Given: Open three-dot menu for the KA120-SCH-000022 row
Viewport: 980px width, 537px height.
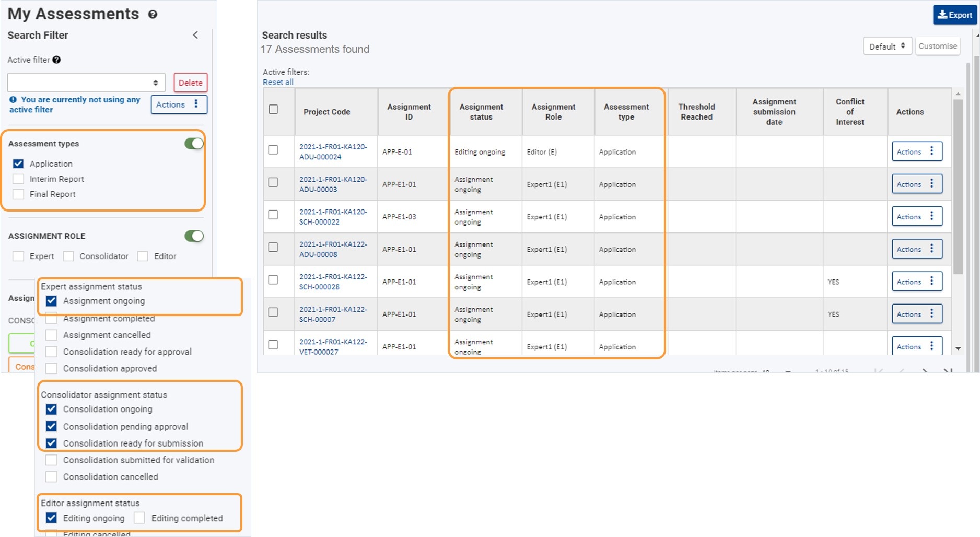Looking at the screenshot, I should click(x=931, y=216).
